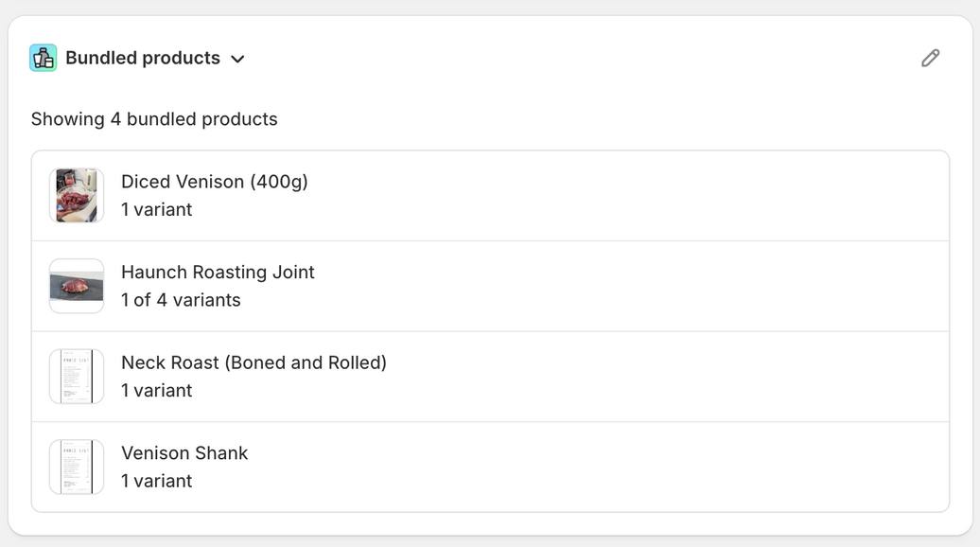The width and height of the screenshot is (980, 547).
Task: Click Neck Roast (Boned and Rolled) title
Action: (254, 362)
